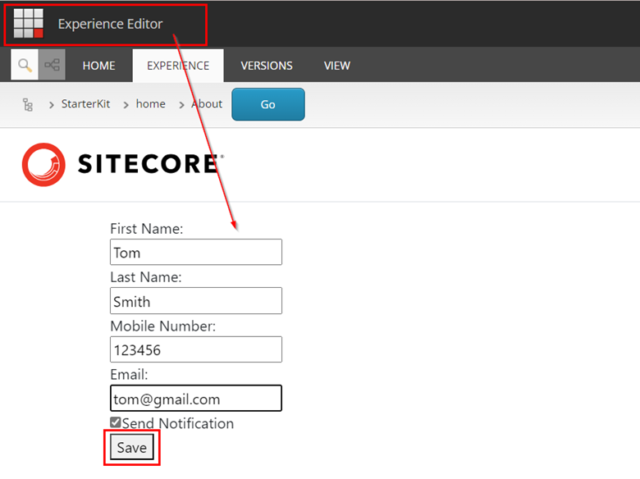Click the breadcrumb root tree icon
This screenshot has width=640, height=479.
(27, 104)
